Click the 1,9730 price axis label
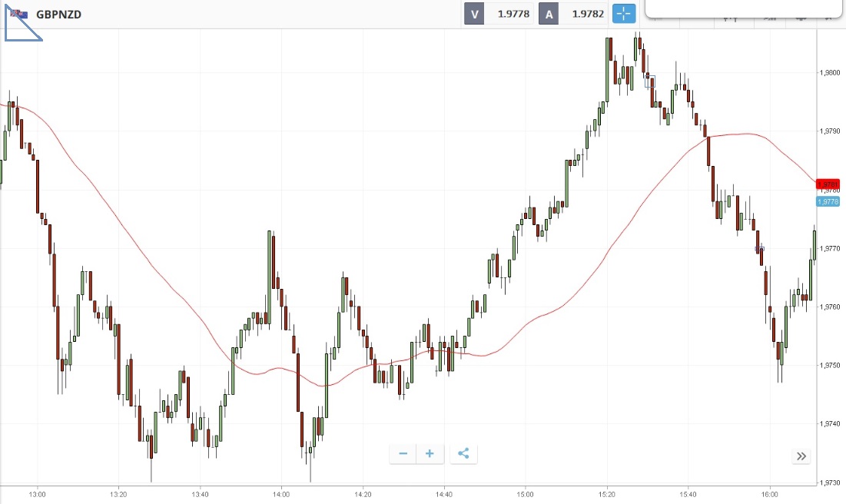The width and height of the screenshot is (846, 504). (x=831, y=482)
